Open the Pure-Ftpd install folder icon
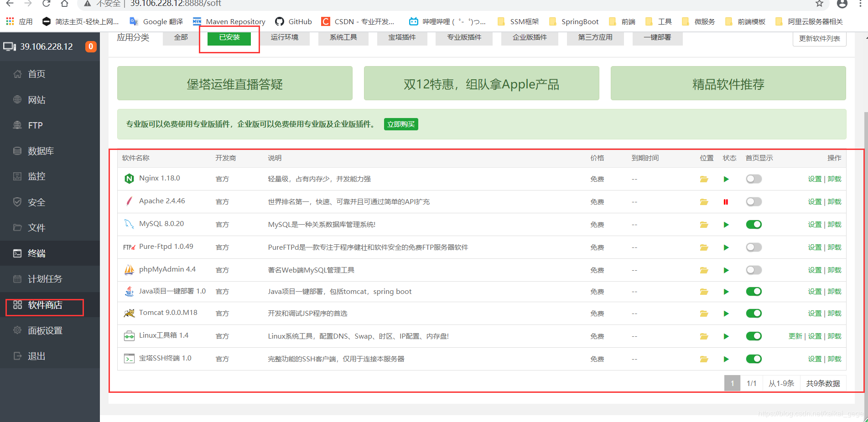Screen dimensions: 868x422 point(704,247)
